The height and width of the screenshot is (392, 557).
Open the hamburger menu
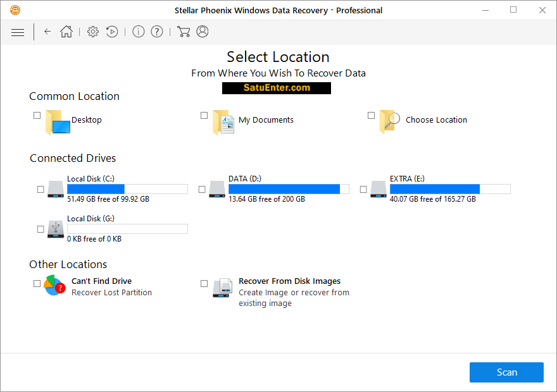pyautogui.click(x=18, y=32)
